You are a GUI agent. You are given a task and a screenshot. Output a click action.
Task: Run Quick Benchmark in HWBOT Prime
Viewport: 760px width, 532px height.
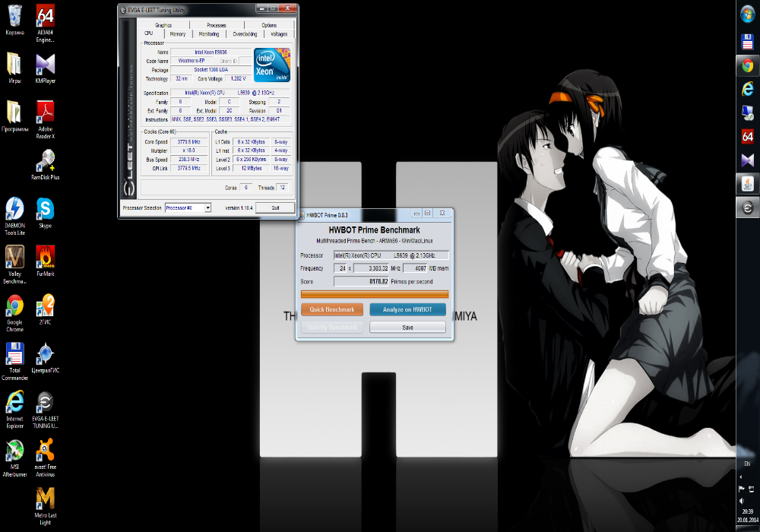click(x=332, y=309)
